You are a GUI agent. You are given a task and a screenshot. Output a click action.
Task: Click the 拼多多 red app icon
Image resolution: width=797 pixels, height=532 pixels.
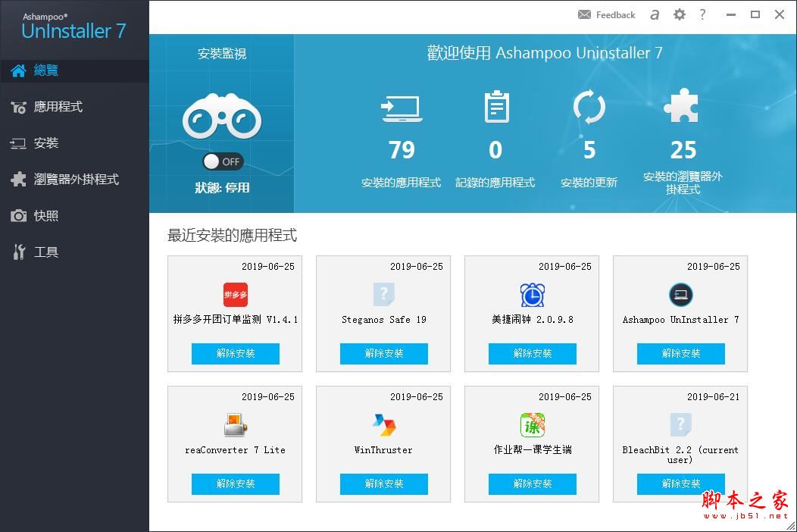(x=236, y=295)
